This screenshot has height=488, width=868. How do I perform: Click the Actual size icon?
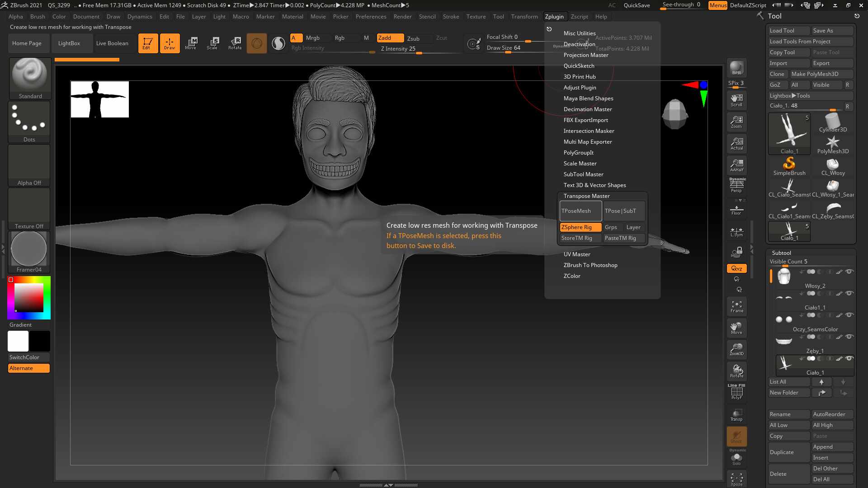point(736,144)
